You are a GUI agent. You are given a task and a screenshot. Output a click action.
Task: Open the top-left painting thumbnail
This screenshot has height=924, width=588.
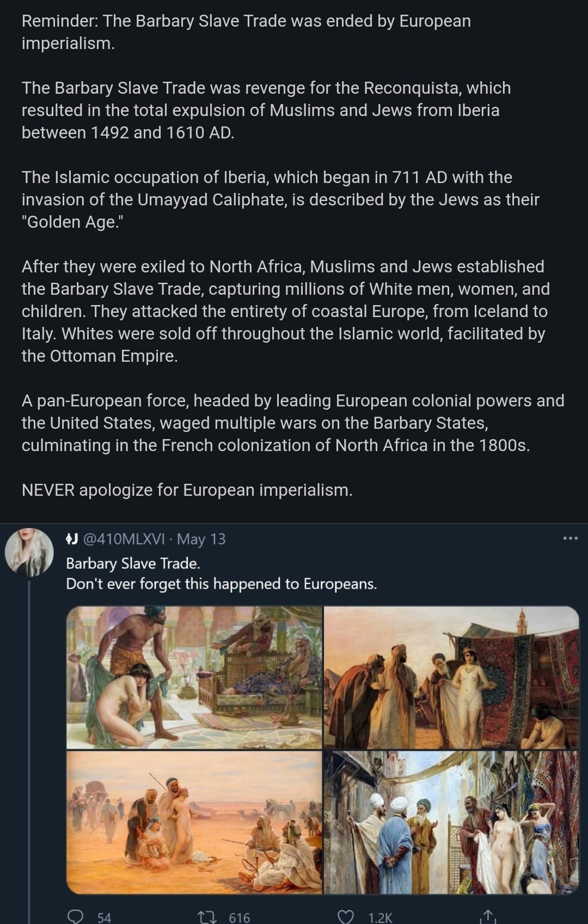pos(194,677)
